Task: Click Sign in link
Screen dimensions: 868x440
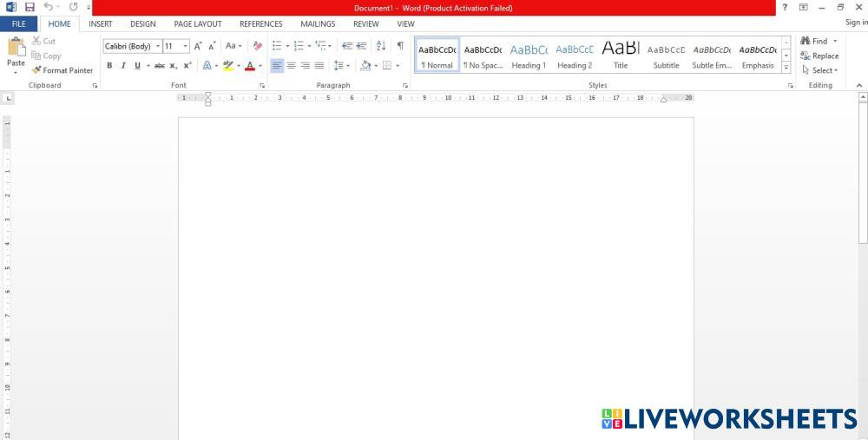Action: pos(856,23)
